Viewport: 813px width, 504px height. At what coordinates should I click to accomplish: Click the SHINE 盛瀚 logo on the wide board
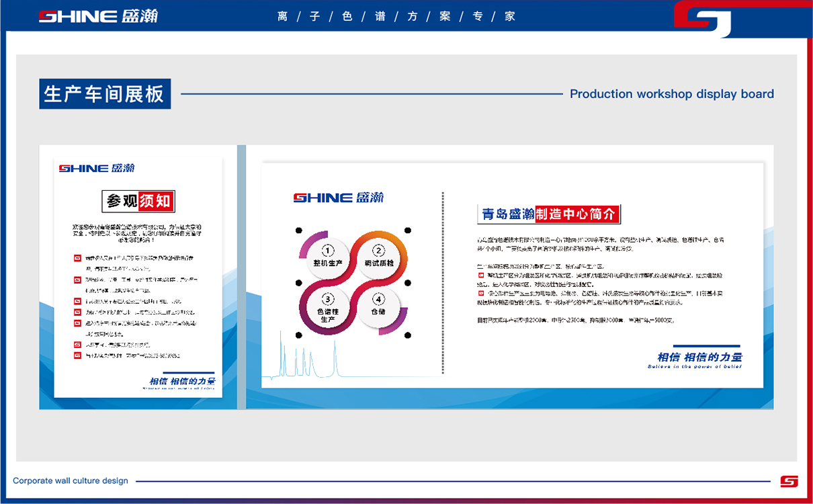(x=338, y=198)
